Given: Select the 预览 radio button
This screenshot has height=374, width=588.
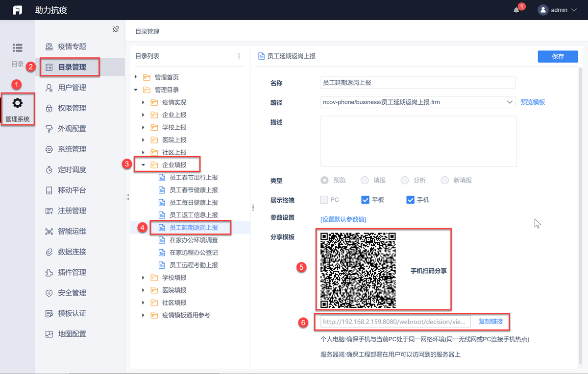Looking at the screenshot, I should coord(324,180).
